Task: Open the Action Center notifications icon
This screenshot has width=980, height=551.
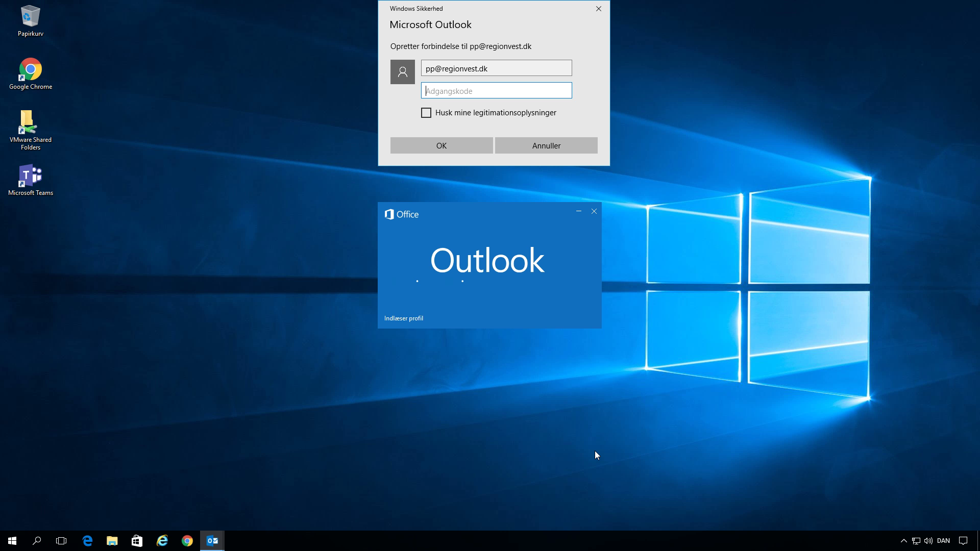Action: pyautogui.click(x=963, y=541)
